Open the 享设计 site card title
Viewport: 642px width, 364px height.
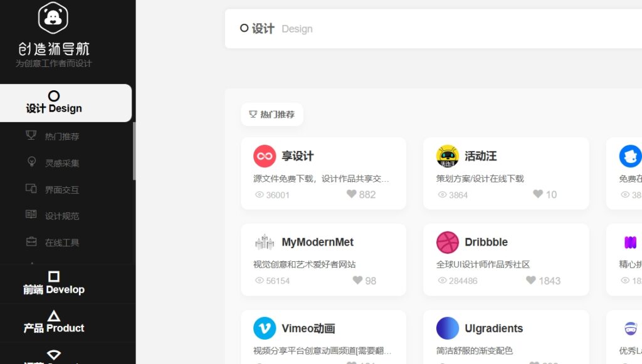coord(298,156)
